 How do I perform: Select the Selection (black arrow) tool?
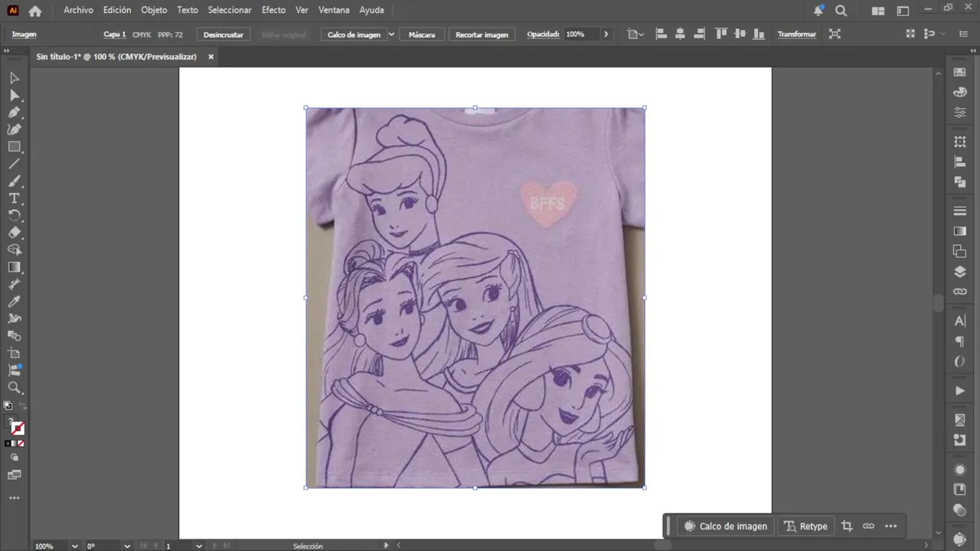click(x=14, y=78)
